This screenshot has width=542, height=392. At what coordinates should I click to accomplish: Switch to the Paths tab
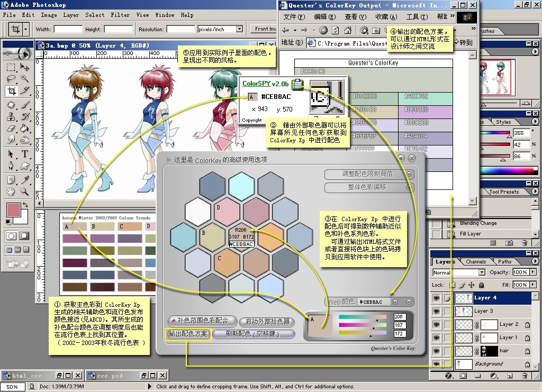[x=504, y=262]
